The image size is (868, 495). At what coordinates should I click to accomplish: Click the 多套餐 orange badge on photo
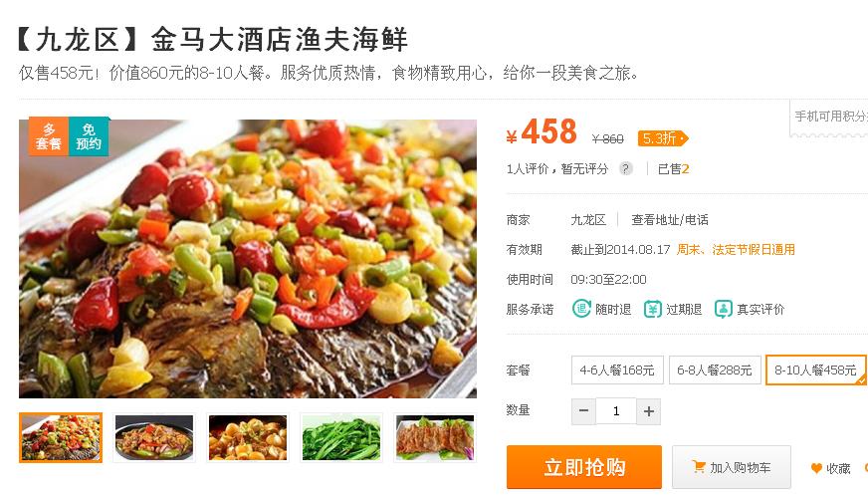coord(49,136)
